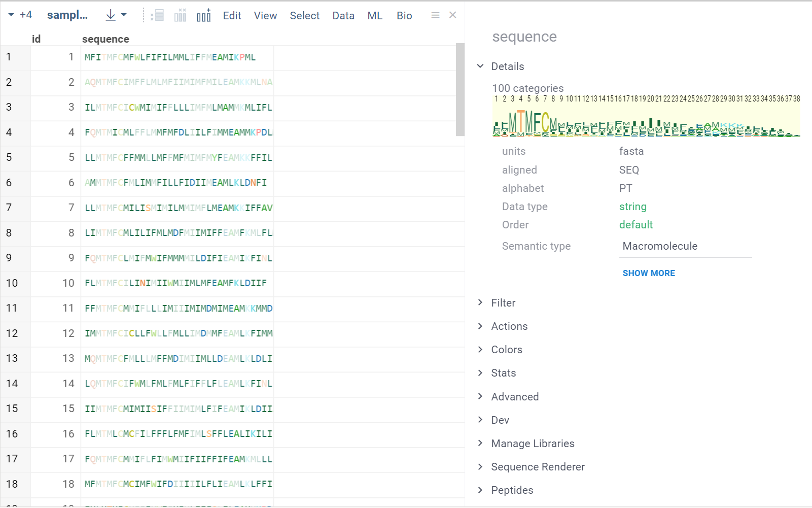Click the add new column icon
The width and height of the screenshot is (812, 508).
point(204,16)
